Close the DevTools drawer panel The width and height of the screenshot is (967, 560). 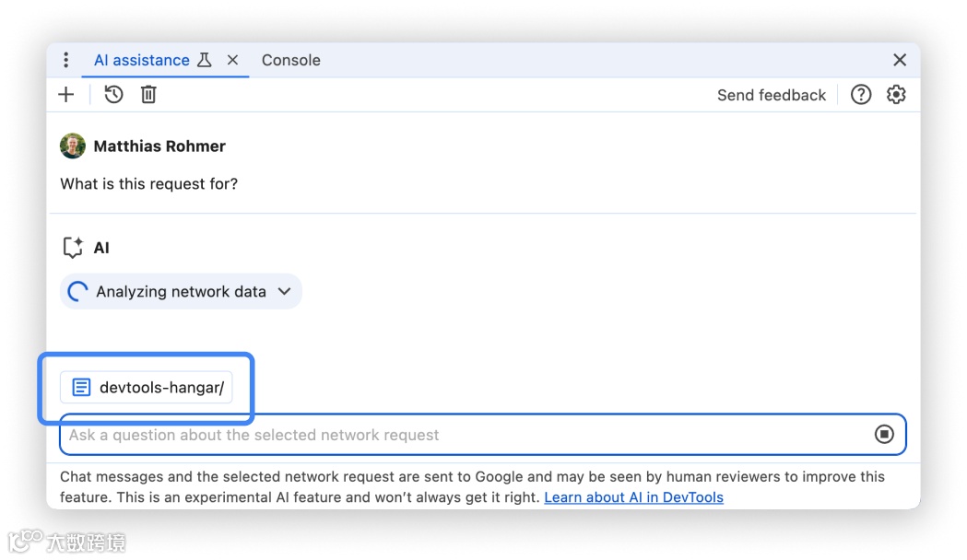[900, 60]
